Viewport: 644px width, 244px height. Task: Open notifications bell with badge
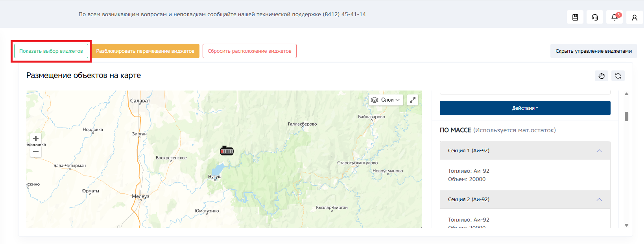tap(614, 17)
